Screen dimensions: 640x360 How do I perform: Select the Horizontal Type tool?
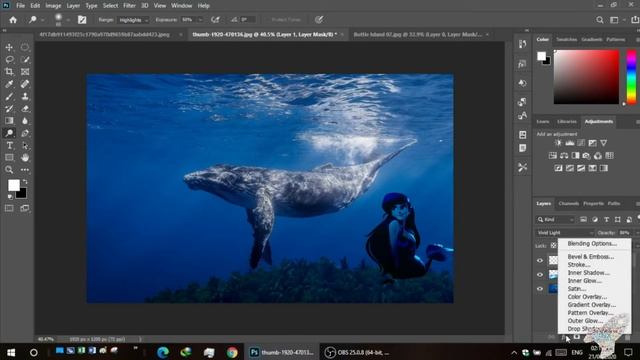coord(9,145)
